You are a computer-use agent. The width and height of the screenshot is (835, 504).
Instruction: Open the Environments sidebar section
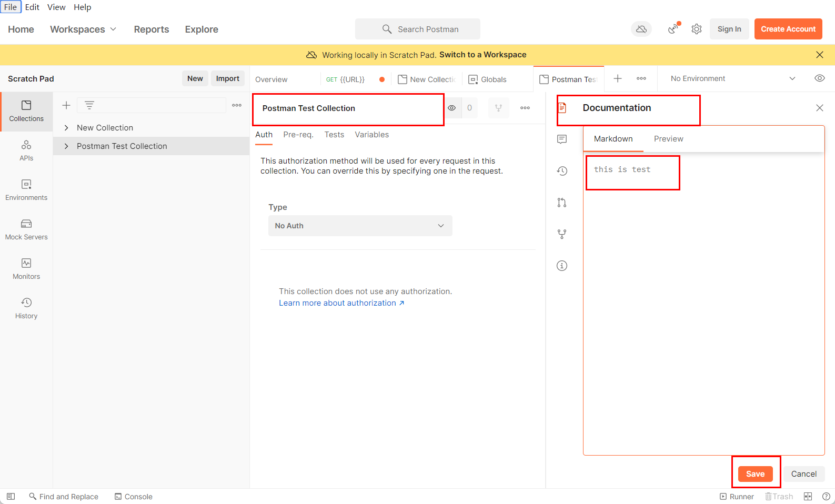click(26, 190)
